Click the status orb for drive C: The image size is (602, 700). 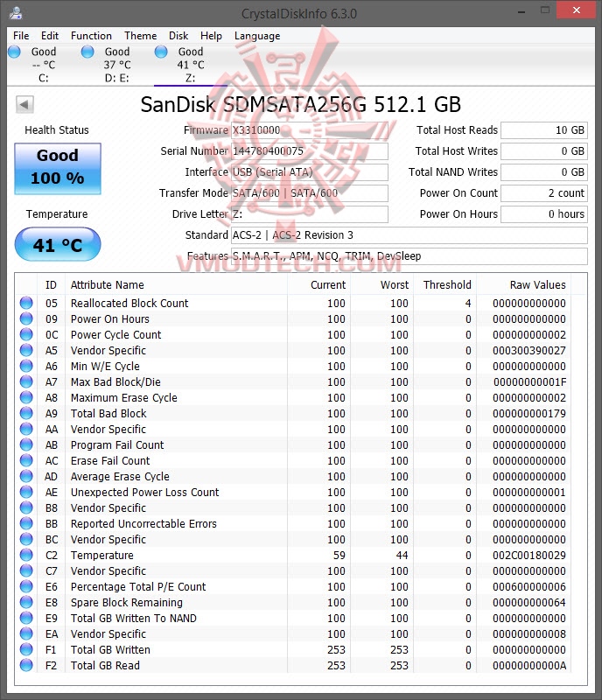pos(14,52)
